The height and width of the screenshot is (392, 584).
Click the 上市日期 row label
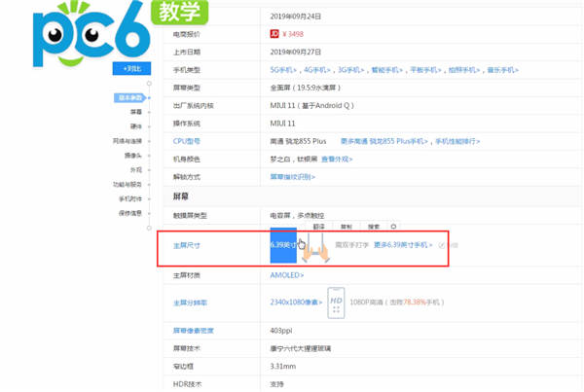(187, 53)
